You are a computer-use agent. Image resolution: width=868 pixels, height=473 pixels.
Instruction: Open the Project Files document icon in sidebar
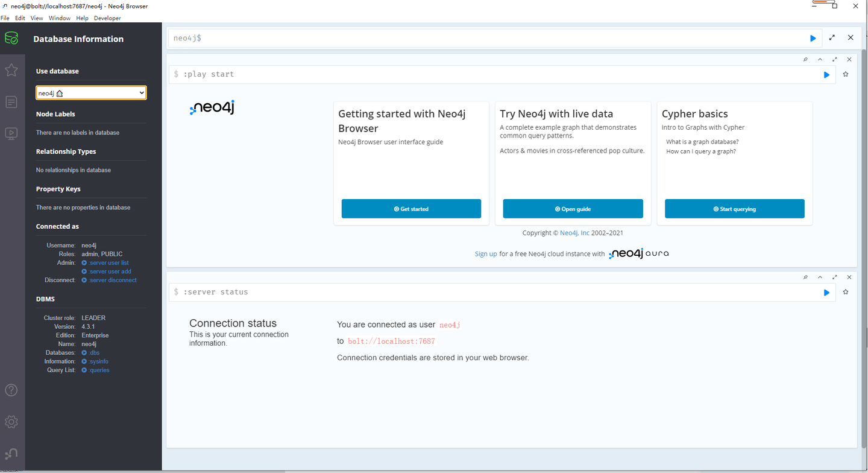click(11, 102)
